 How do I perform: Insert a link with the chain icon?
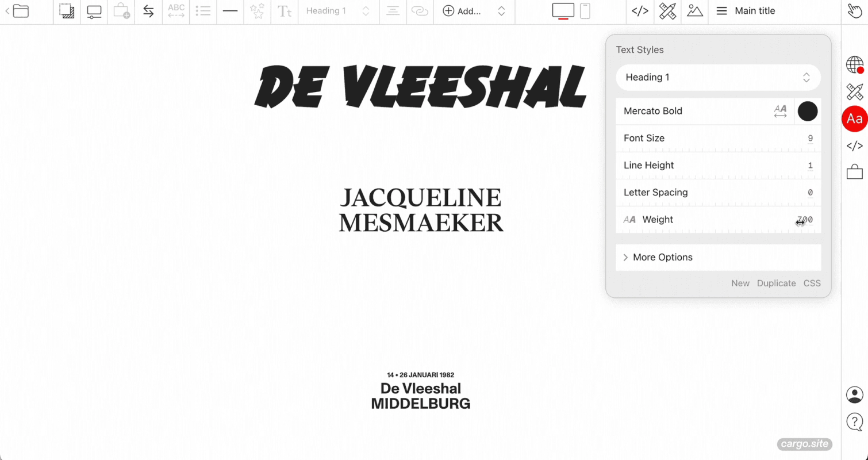coord(420,11)
